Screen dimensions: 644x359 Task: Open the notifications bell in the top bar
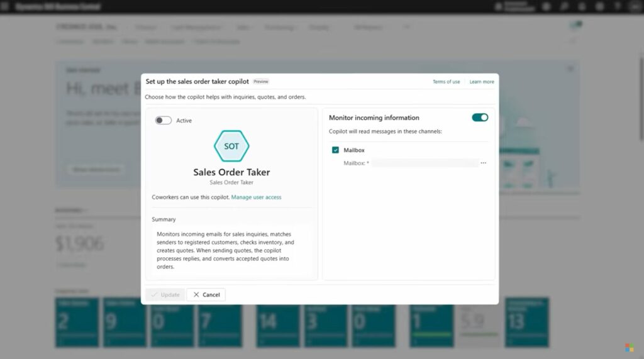coord(582,6)
